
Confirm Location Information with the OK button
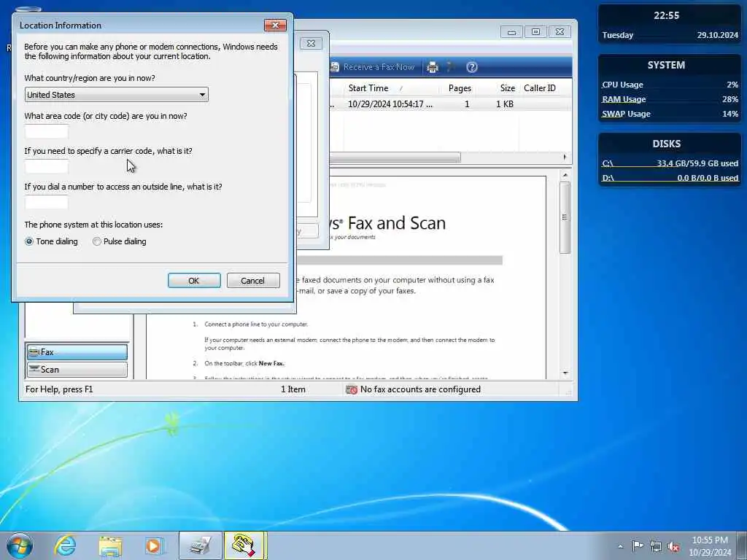point(194,281)
